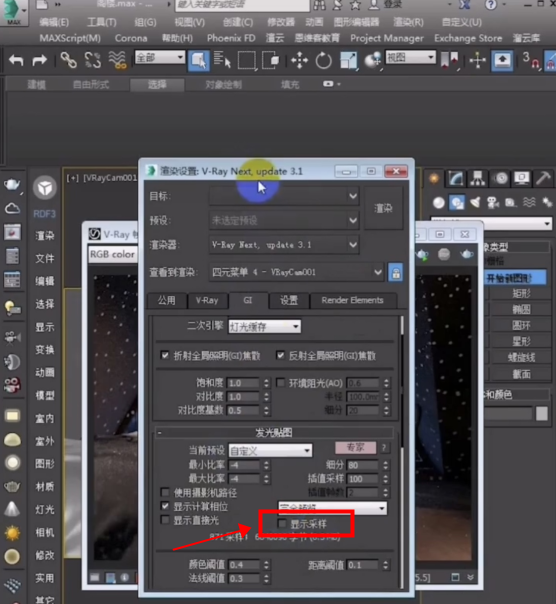
Task: Click the Bind to Space Warp icon
Action: click(x=118, y=60)
